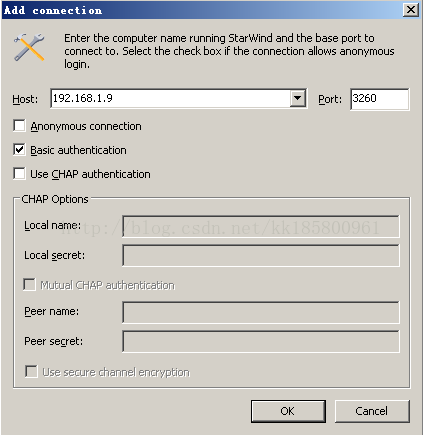Dismiss dialog with the Cancel button
This screenshot has width=423, height=435.
(372, 411)
